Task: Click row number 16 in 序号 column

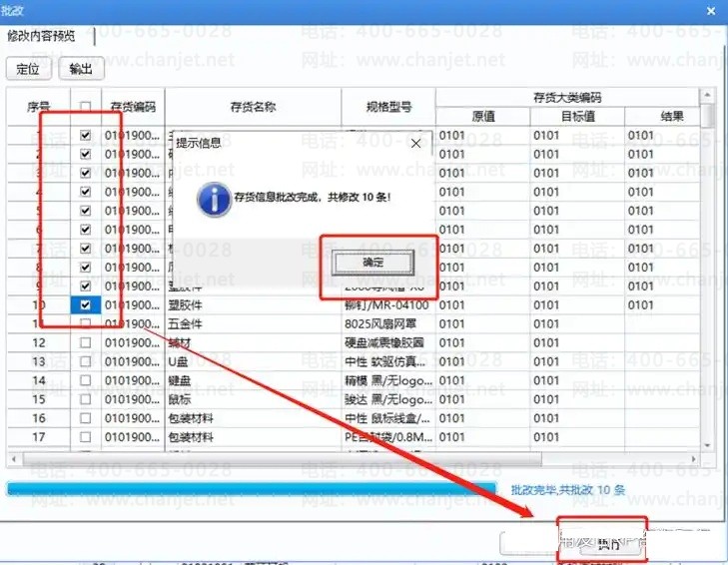Action: pyautogui.click(x=39, y=418)
